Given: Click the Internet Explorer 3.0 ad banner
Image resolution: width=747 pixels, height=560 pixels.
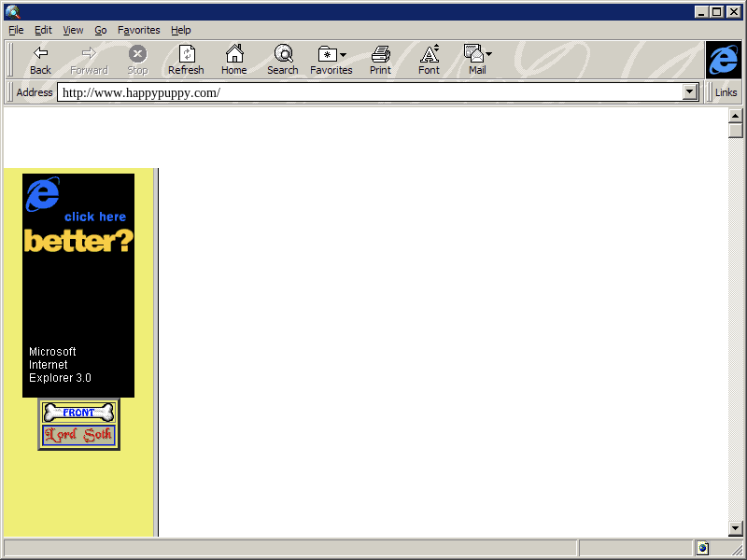Looking at the screenshot, I should tap(78, 285).
